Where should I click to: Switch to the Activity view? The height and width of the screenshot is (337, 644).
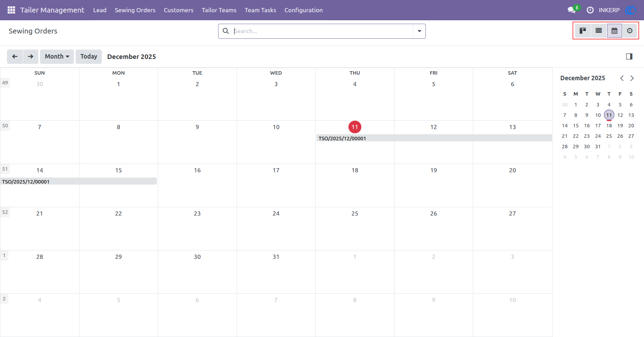[x=630, y=31]
